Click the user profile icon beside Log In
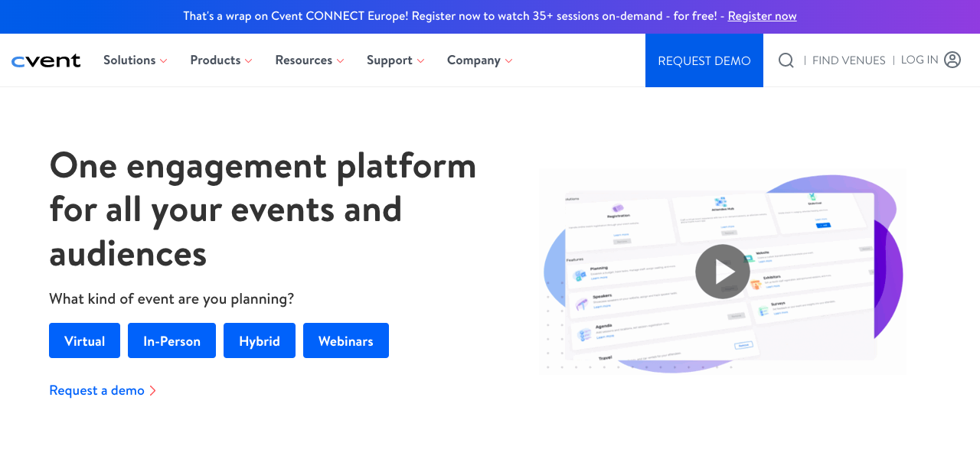This screenshot has height=456, width=980. click(952, 60)
